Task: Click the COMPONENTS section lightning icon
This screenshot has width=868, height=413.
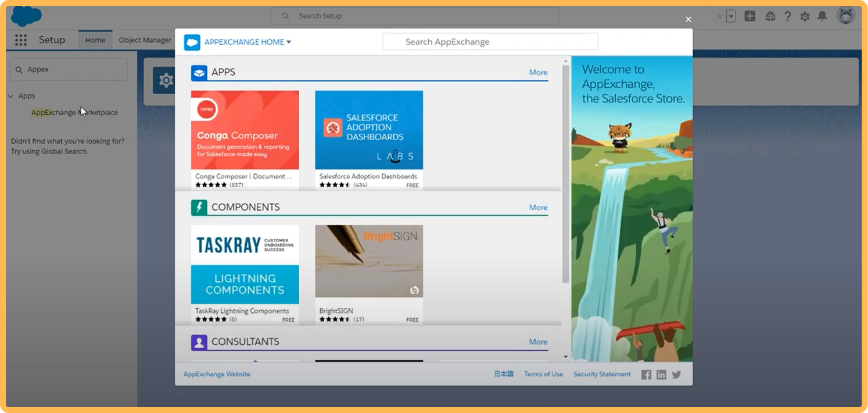Action: (x=199, y=207)
